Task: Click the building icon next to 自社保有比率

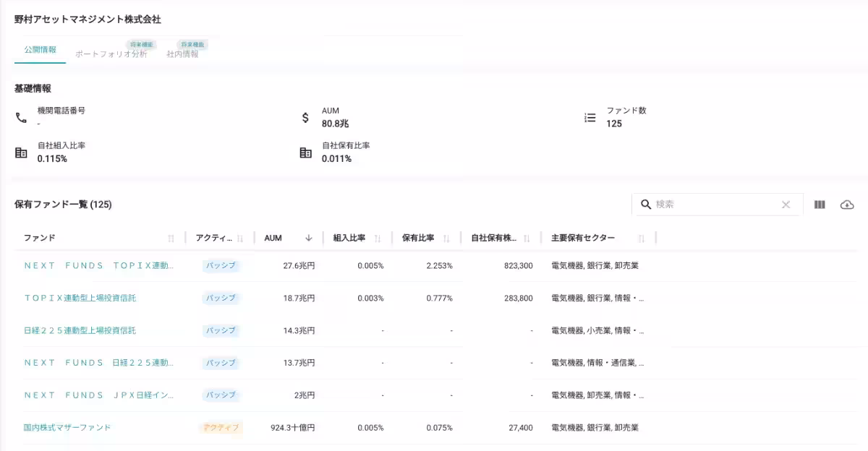Action: (x=304, y=153)
